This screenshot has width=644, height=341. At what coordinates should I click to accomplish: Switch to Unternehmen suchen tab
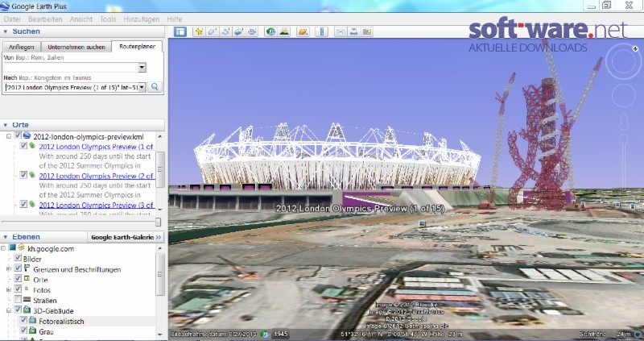click(76, 47)
